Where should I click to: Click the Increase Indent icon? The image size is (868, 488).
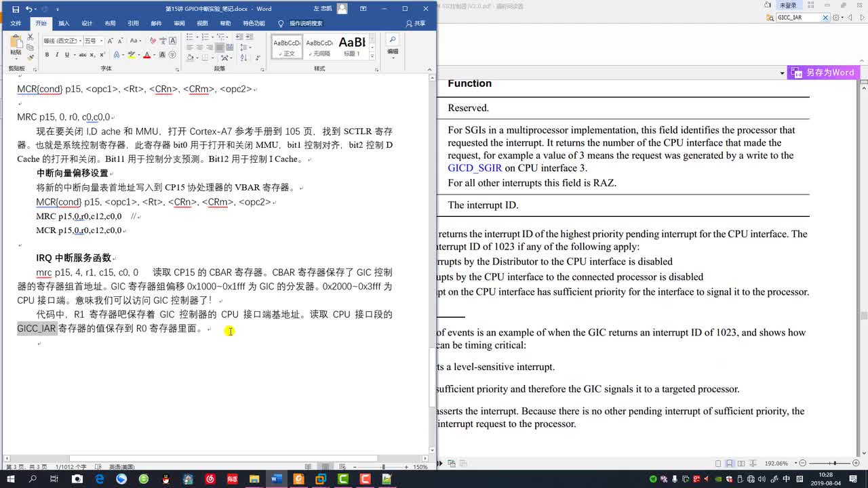(250, 37)
